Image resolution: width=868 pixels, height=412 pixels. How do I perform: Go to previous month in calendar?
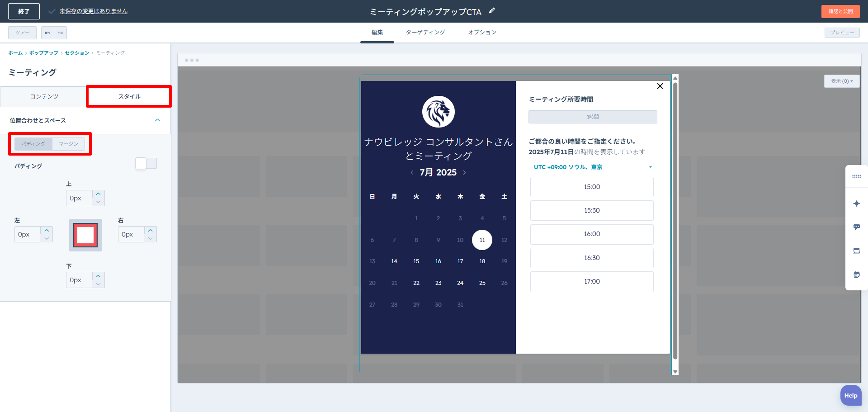pos(412,172)
